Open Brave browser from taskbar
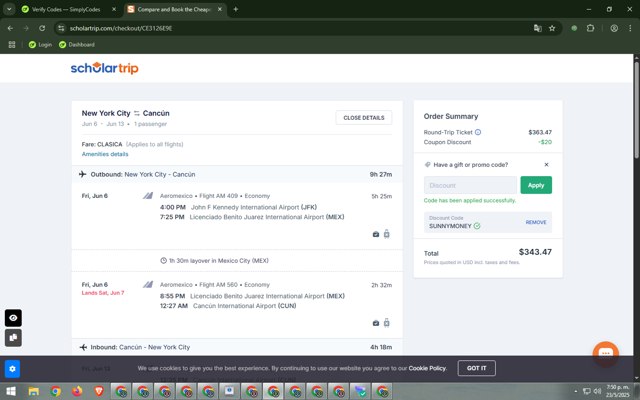640x400 pixels. click(x=99, y=391)
